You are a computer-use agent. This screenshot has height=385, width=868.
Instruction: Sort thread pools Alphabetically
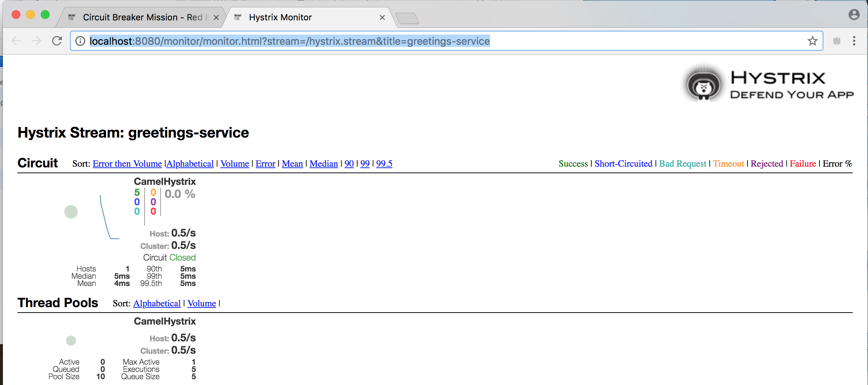click(x=157, y=303)
